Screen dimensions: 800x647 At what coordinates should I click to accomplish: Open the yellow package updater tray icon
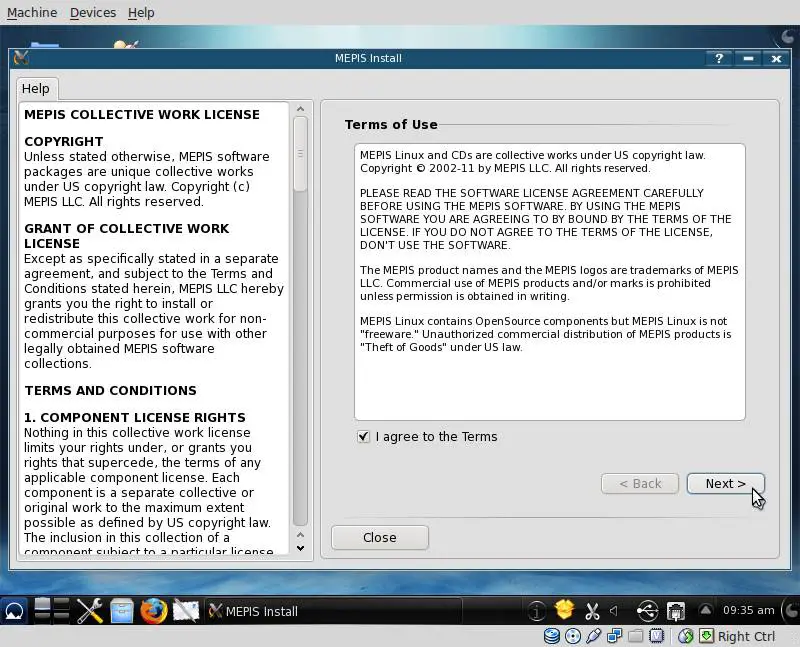coord(564,610)
